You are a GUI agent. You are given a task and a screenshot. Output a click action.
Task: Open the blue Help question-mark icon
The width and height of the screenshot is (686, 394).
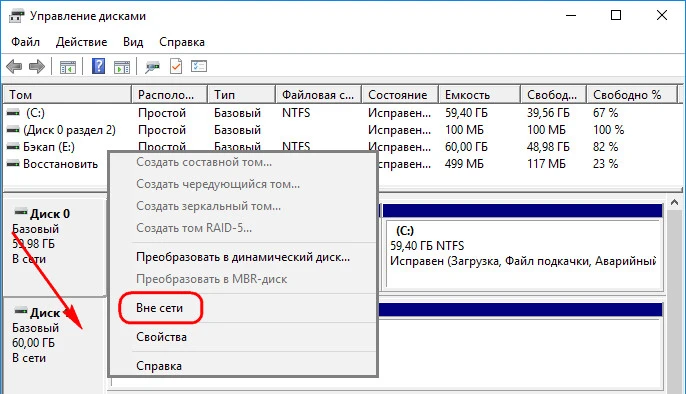point(98,66)
